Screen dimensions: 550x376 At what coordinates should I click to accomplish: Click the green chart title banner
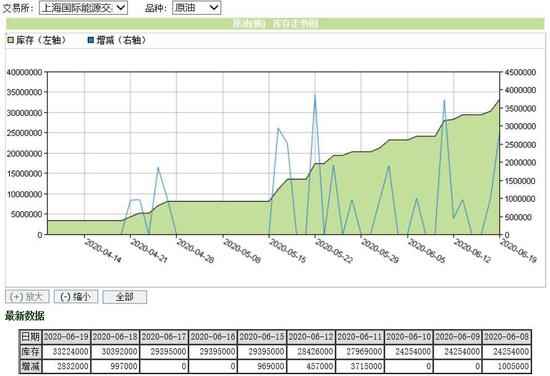(275, 24)
